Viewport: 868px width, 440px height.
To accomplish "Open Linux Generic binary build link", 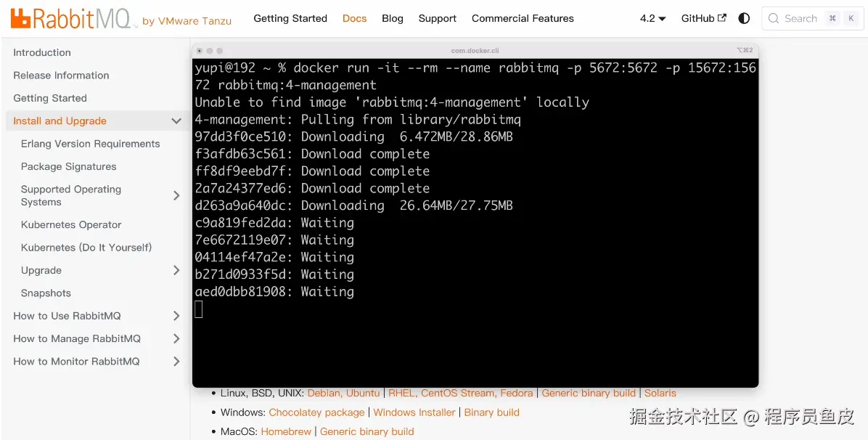I will 589,393.
